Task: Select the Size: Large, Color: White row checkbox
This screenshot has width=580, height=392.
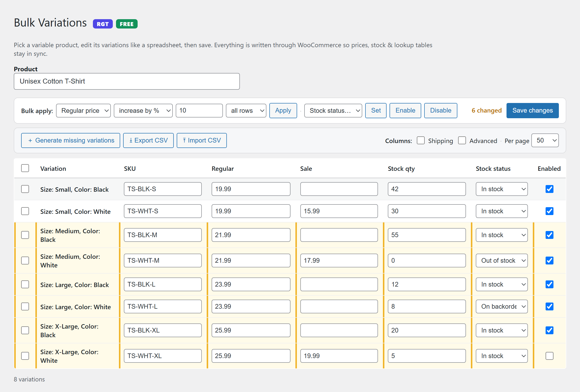Action: 25,306
